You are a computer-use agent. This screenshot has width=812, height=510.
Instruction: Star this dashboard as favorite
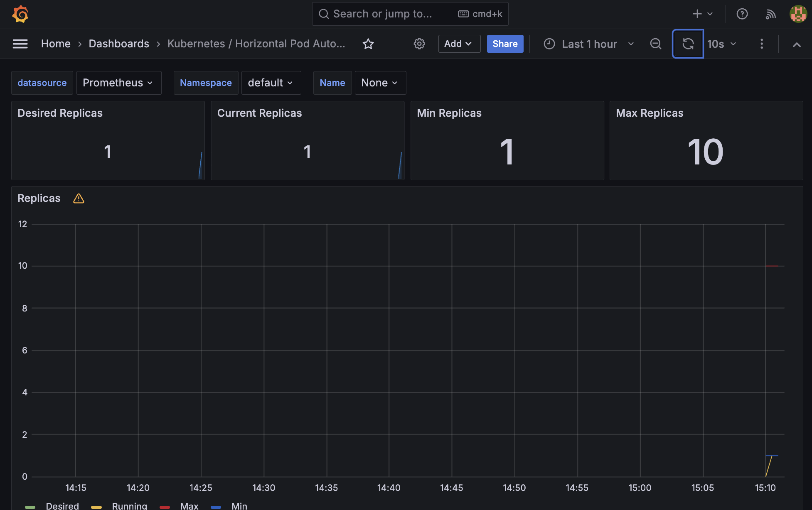pyautogui.click(x=368, y=44)
